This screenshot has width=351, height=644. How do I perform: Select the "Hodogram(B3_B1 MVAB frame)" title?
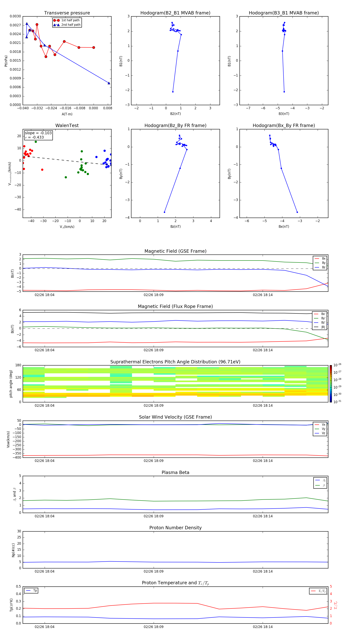point(284,13)
